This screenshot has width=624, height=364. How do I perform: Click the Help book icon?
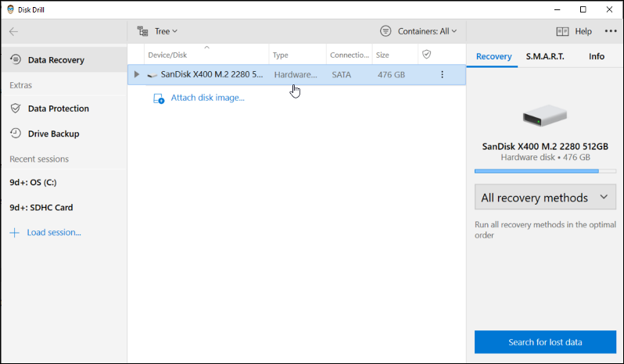coord(562,31)
